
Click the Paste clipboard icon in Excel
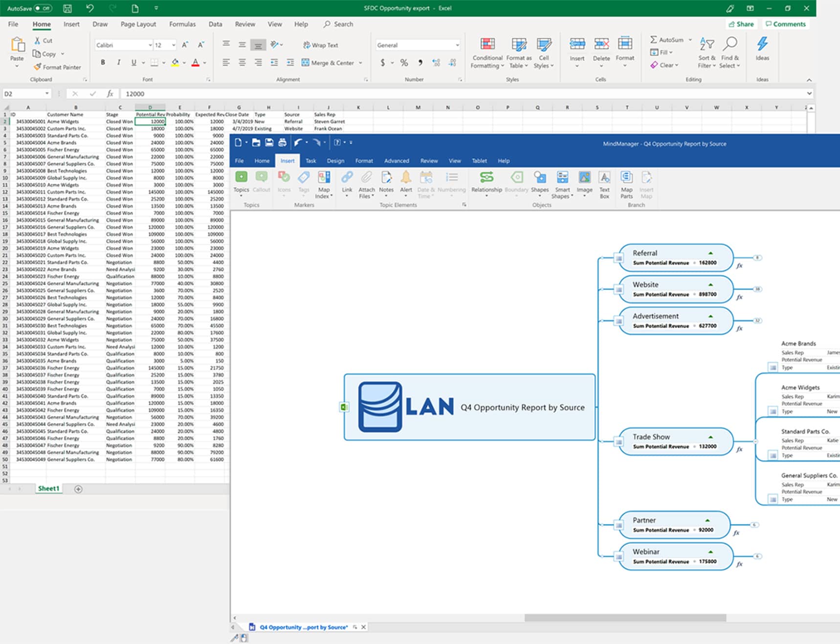point(18,45)
